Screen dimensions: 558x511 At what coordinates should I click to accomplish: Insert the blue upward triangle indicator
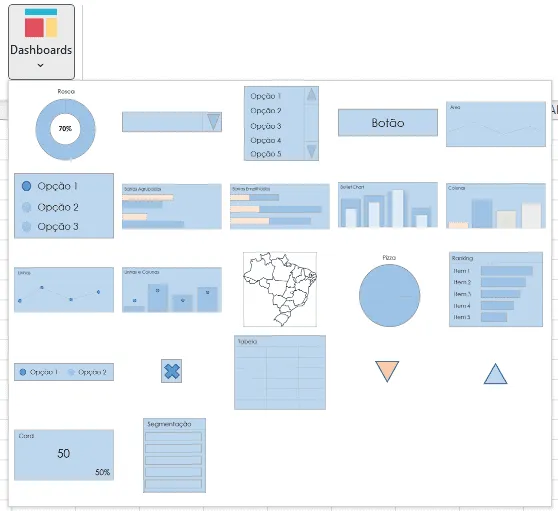(x=495, y=374)
